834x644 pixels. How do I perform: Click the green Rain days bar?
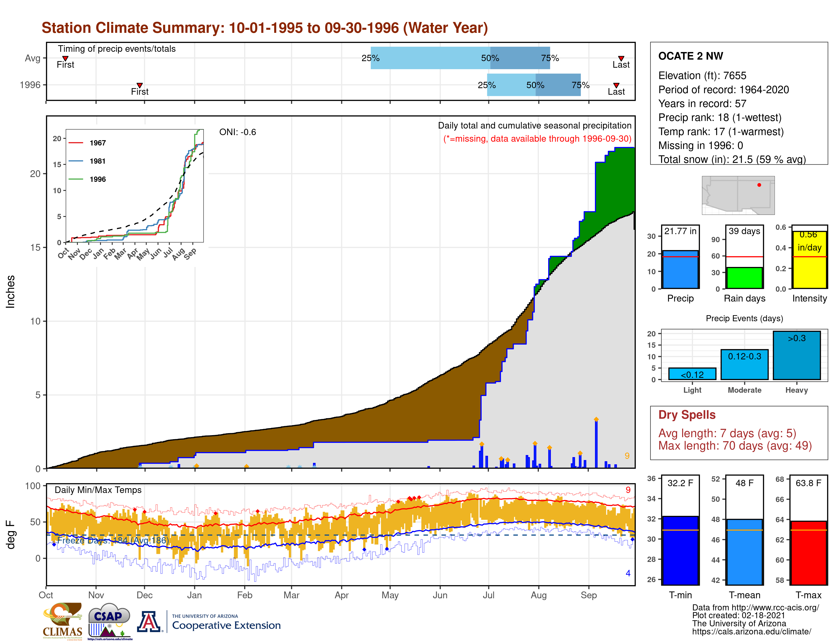pos(744,278)
